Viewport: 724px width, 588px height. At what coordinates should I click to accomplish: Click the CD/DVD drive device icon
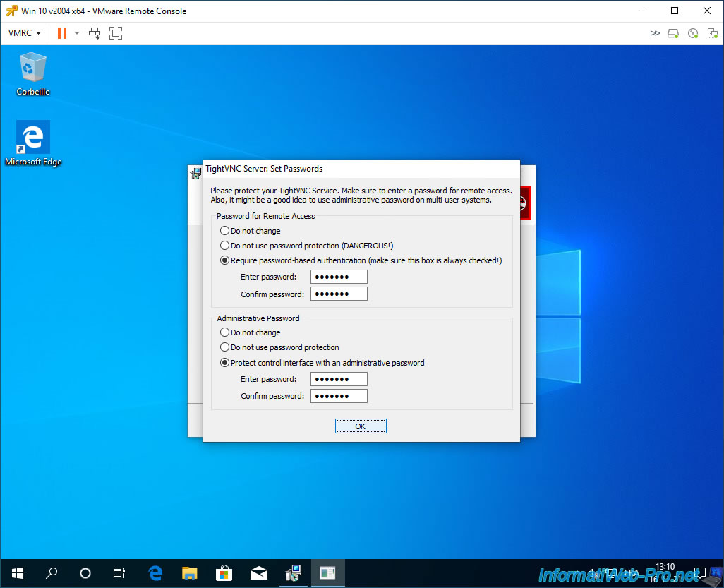[693, 33]
